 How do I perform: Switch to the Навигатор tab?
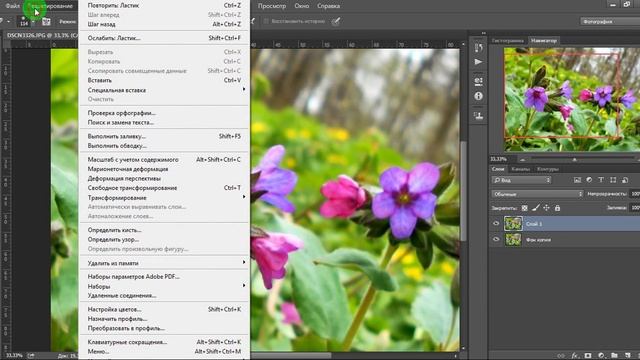(544, 40)
